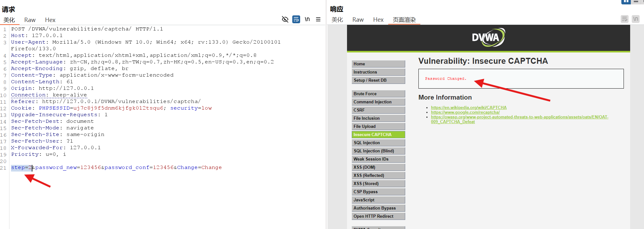Switch response view to the Raw tab
Image resolution: width=644 pixels, height=229 pixels.
358,20
